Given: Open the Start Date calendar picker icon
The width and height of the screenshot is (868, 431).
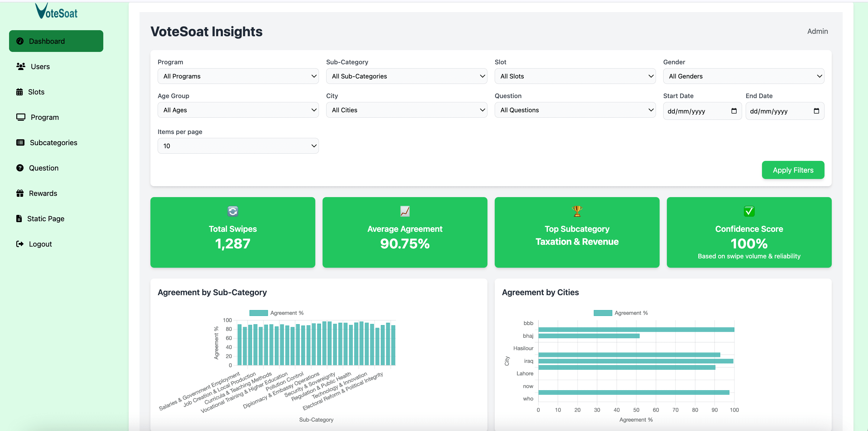Looking at the screenshot, I should click(x=734, y=111).
